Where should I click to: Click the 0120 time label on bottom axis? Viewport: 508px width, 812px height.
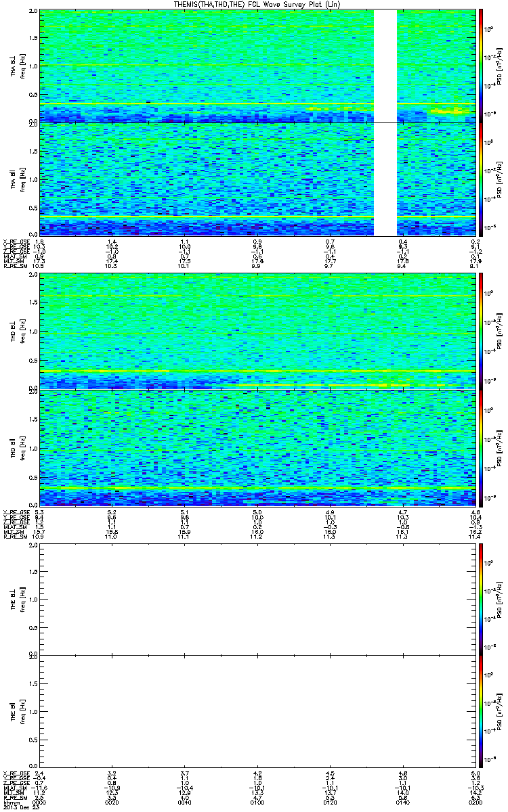point(330,801)
